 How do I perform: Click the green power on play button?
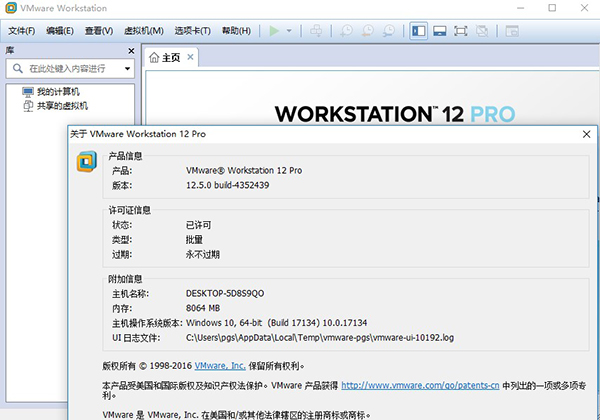pyautogui.click(x=274, y=31)
